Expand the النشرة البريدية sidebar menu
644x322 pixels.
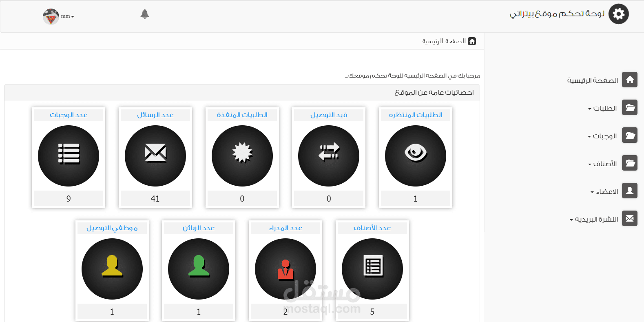tap(594, 219)
